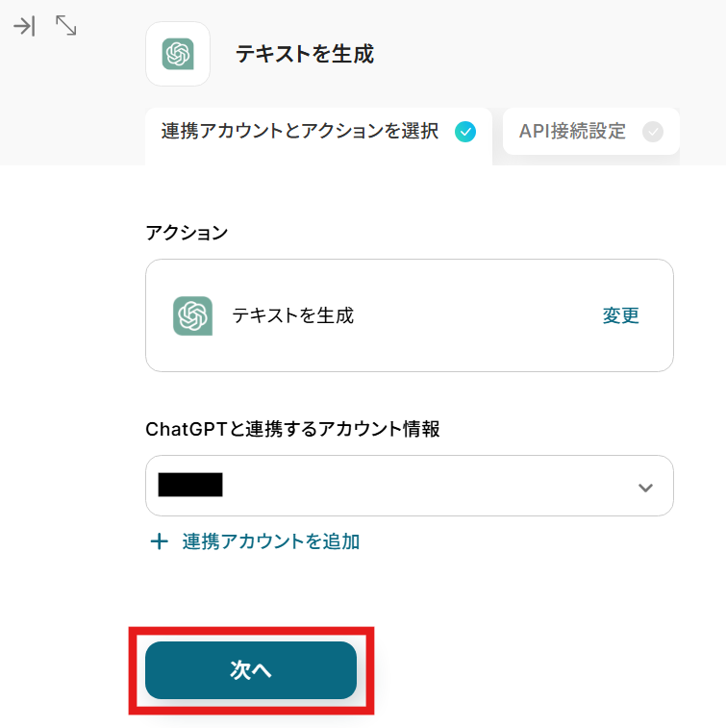Click the ChatGPT icon in the アクション card
This screenshot has height=728, width=726.
pyautogui.click(x=192, y=315)
